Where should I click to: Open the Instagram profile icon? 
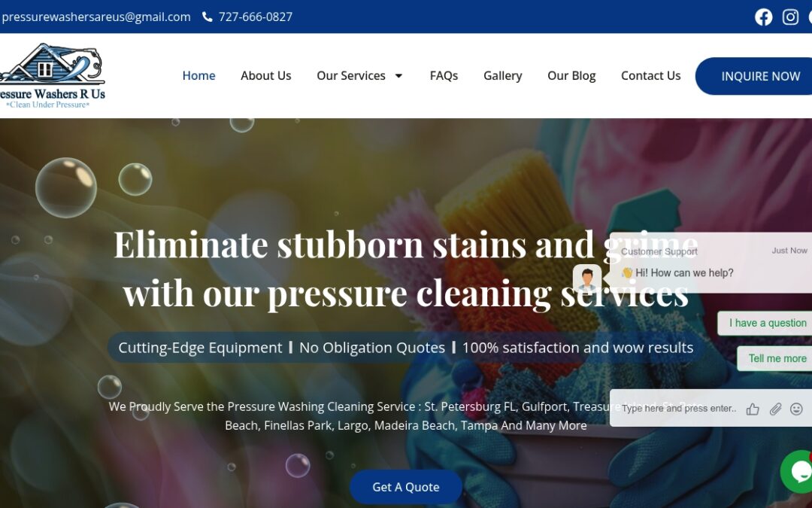click(x=790, y=17)
